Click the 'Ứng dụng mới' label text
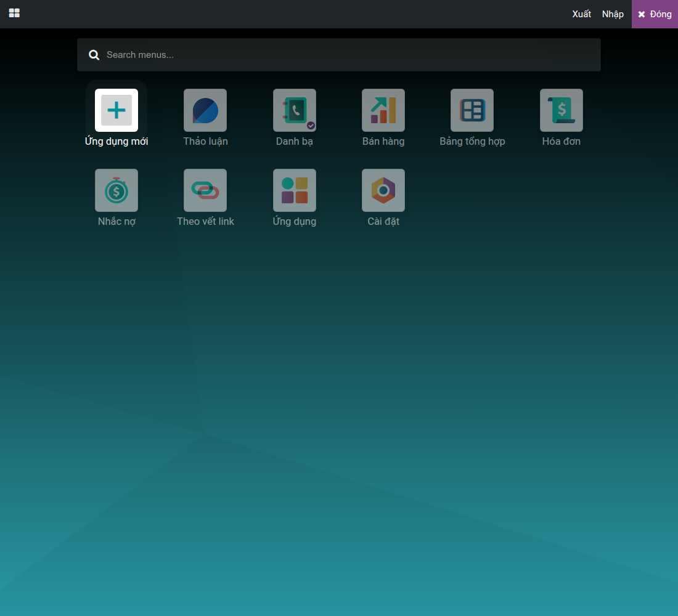Image resolution: width=678 pixels, height=616 pixels. 116,141
